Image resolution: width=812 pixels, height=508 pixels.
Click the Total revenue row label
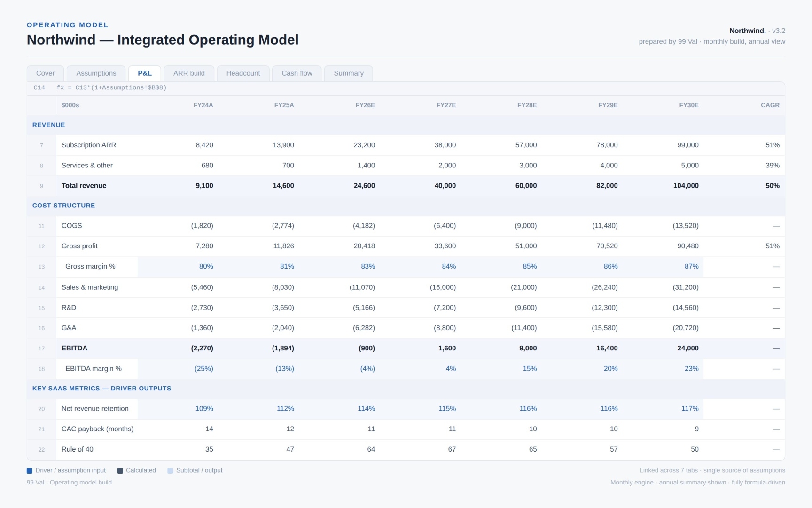pyautogui.click(x=84, y=185)
